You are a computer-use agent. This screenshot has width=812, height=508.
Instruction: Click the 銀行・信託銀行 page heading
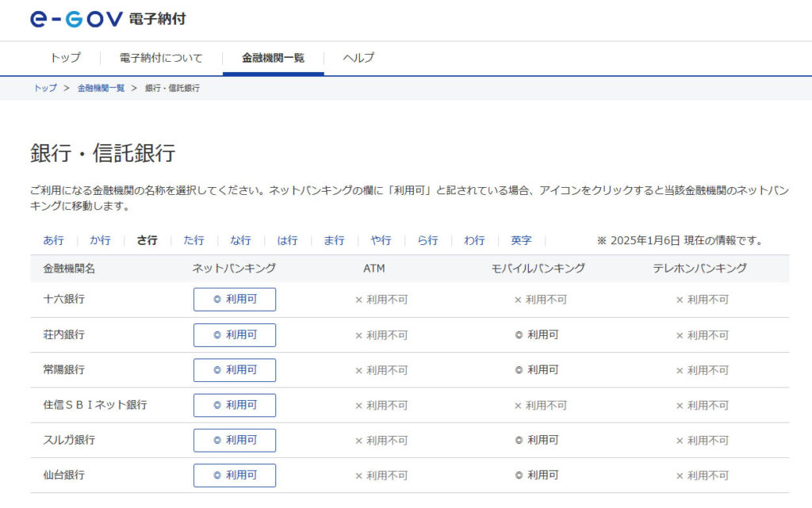tap(103, 153)
